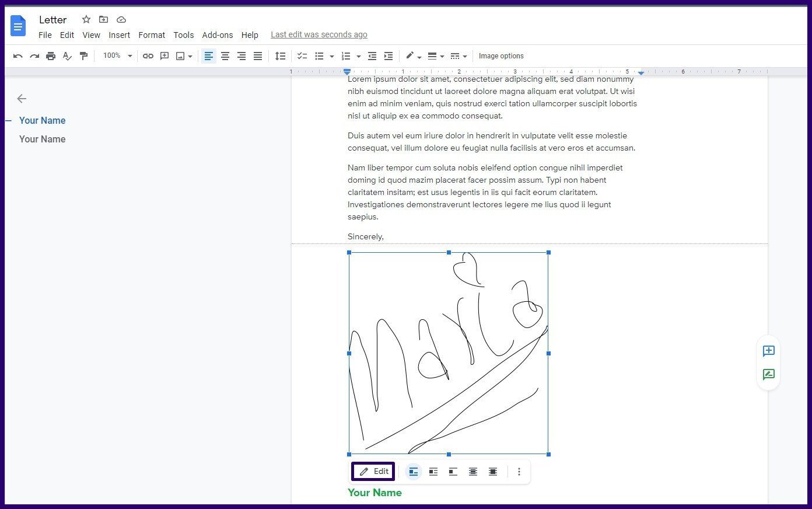The height and width of the screenshot is (509, 812).
Task: Click the Undo arrow in toolbar
Action: point(18,56)
